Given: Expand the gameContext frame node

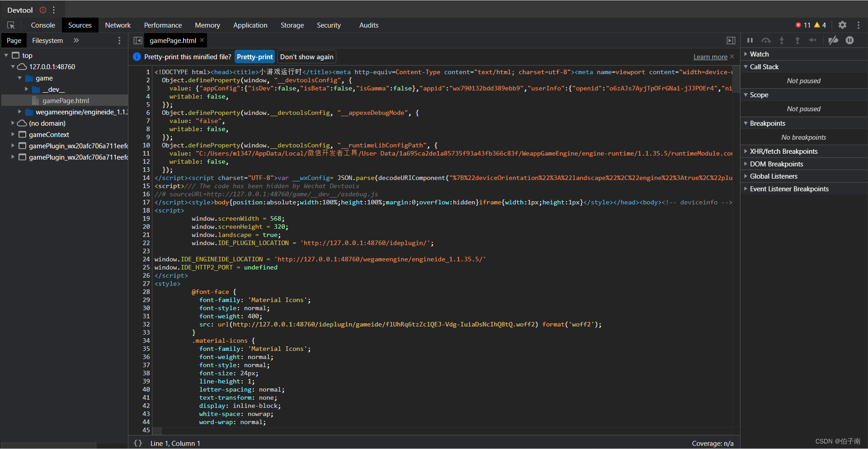Looking at the screenshot, I should click(x=13, y=135).
